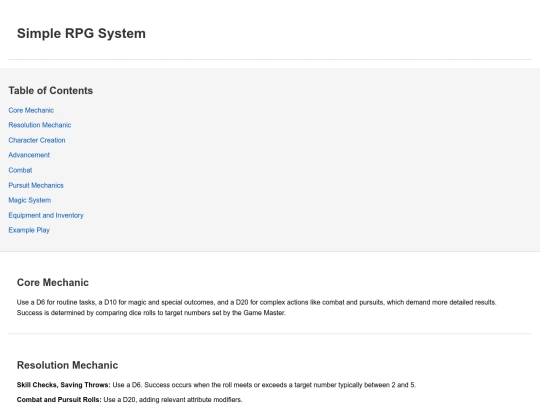Follow the Character Creation link
Viewport: 540px width, 405px height.
pos(37,140)
